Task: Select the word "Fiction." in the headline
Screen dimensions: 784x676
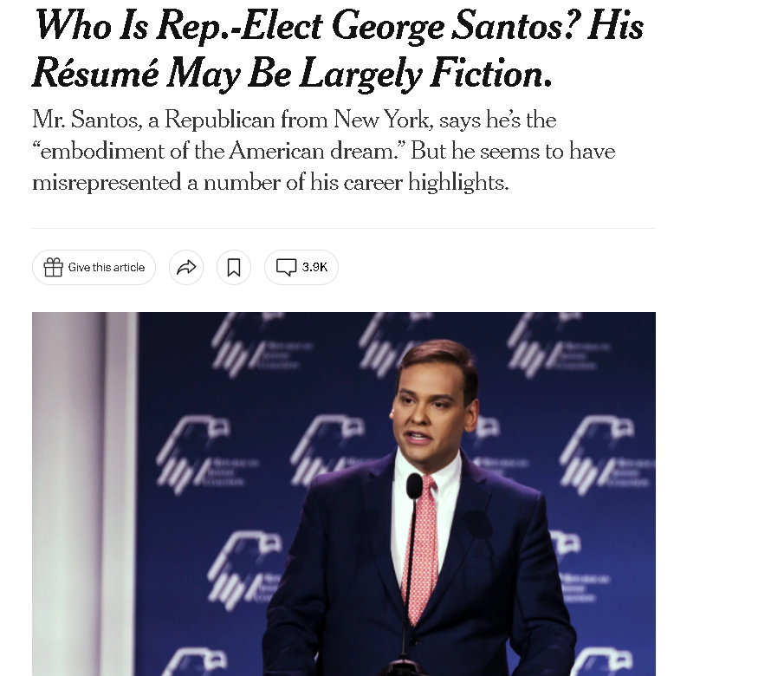Action: 491,74
